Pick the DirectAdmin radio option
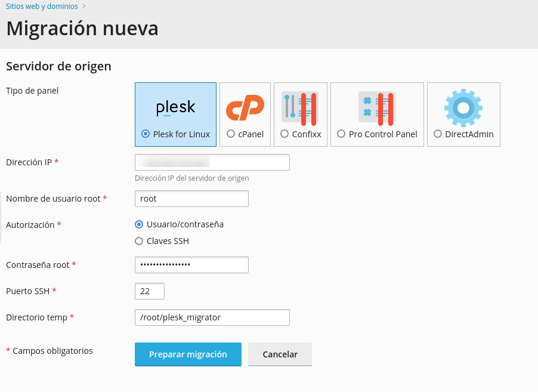This screenshot has width=538, height=392. 437,134
